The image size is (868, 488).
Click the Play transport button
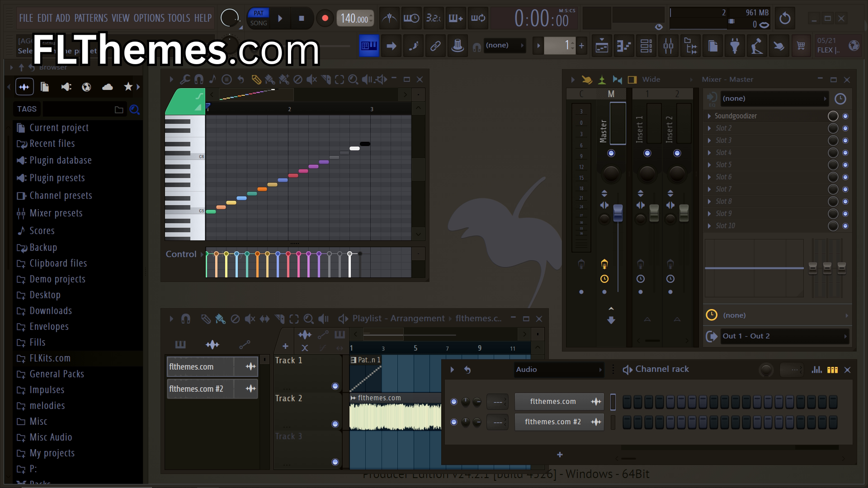280,19
